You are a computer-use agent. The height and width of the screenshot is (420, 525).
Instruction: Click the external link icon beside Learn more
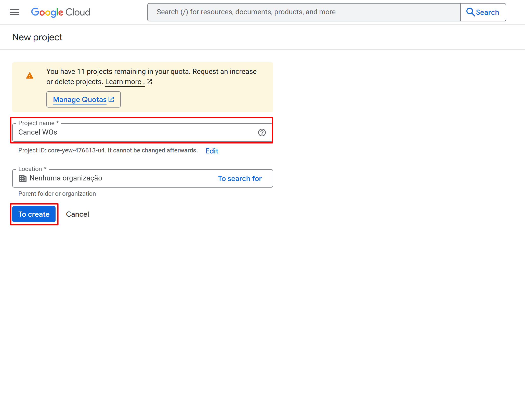click(150, 82)
